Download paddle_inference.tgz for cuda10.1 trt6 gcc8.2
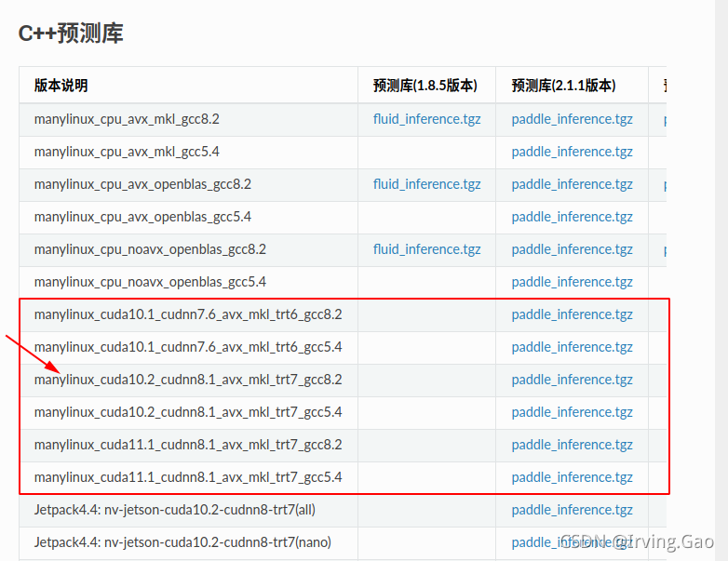Image resolution: width=728 pixels, height=561 pixels. pos(572,314)
